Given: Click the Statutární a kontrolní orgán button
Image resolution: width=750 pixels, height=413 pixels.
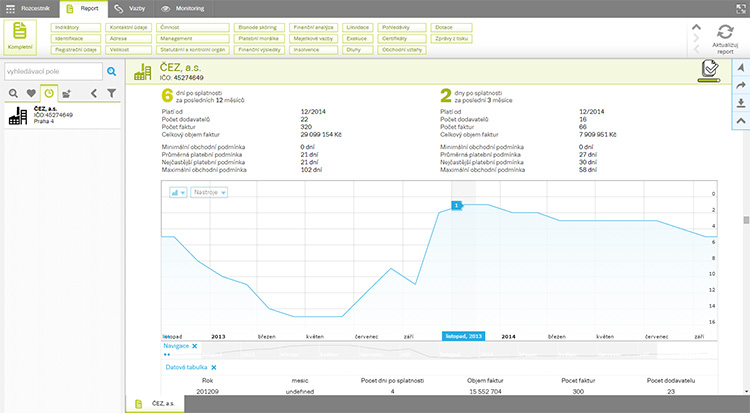Looking at the screenshot, I should click(193, 50).
